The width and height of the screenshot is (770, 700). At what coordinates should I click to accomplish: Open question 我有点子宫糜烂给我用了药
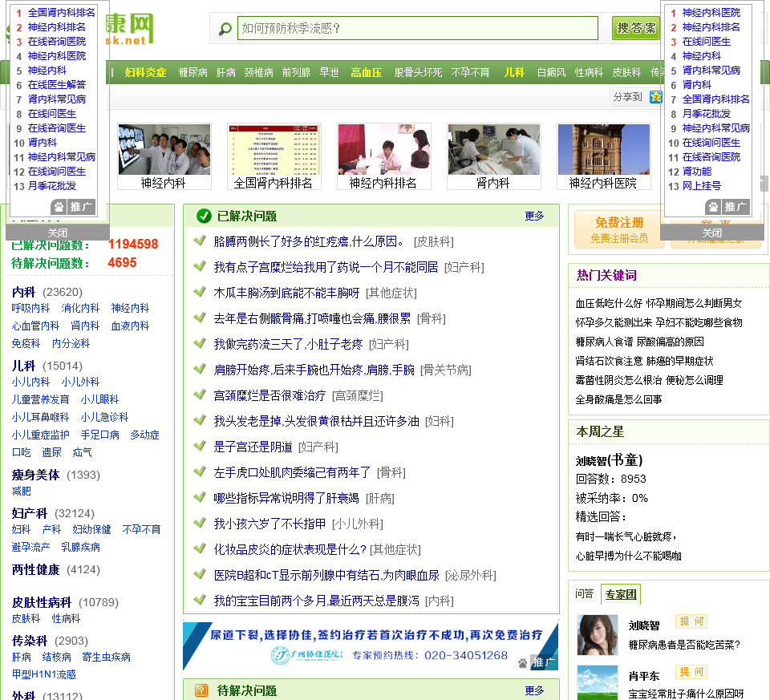[326, 267]
